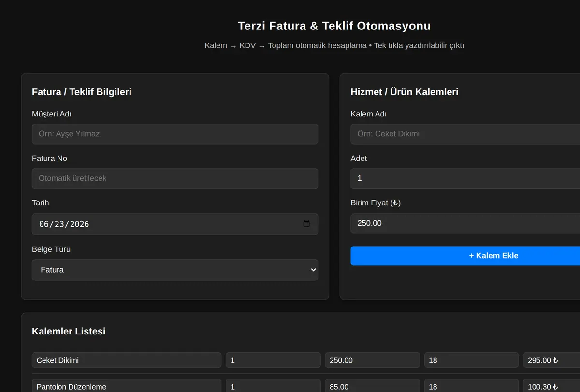Add item with + Kalem Ekle button
This screenshot has height=392, width=580.
tap(465, 256)
